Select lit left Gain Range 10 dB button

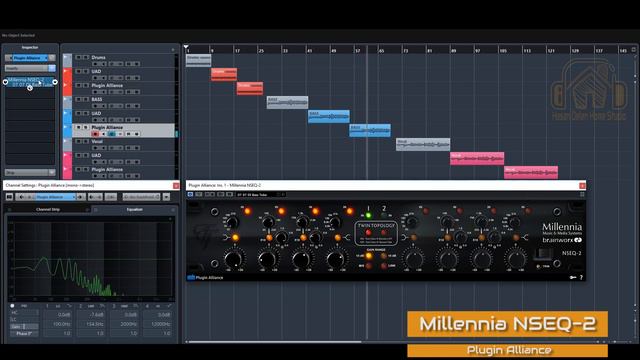pyautogui.click(x=369, y=256)
